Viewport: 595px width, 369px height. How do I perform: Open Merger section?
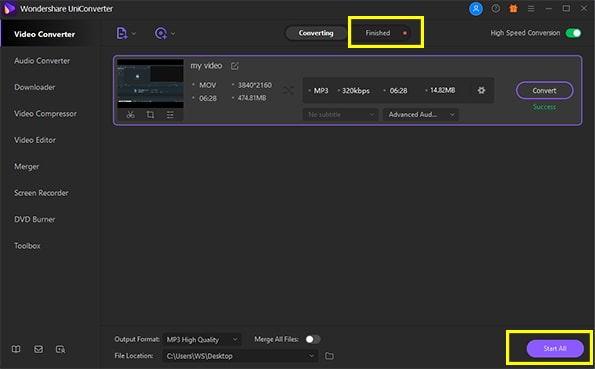tap(27, 167)
